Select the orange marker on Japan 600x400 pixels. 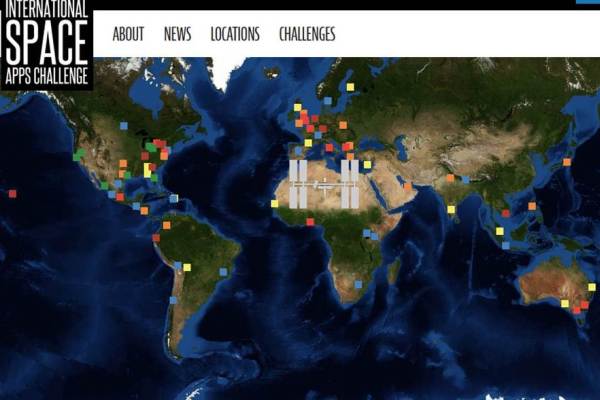coord(566,162)
